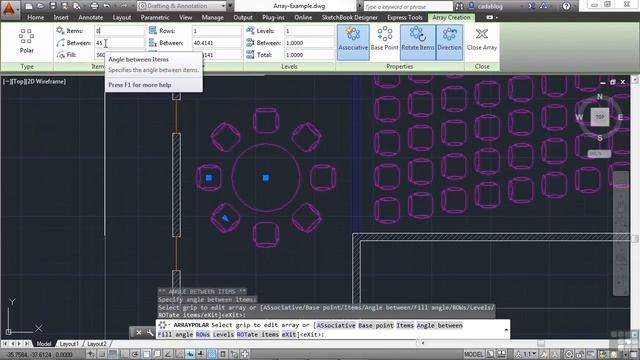Viewport: 640px width, 360px height.
Task: Click the Redo arrow icon
Action: [124, 6]
